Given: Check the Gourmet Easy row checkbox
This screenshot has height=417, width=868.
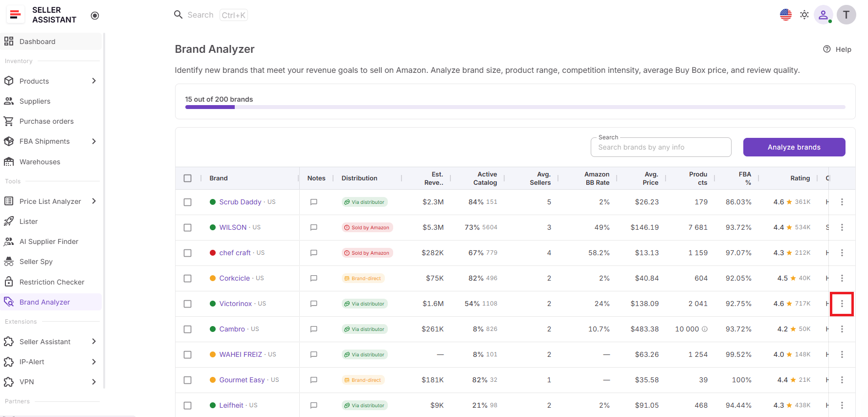Looking at the screenshot, I should pos(187,380).
